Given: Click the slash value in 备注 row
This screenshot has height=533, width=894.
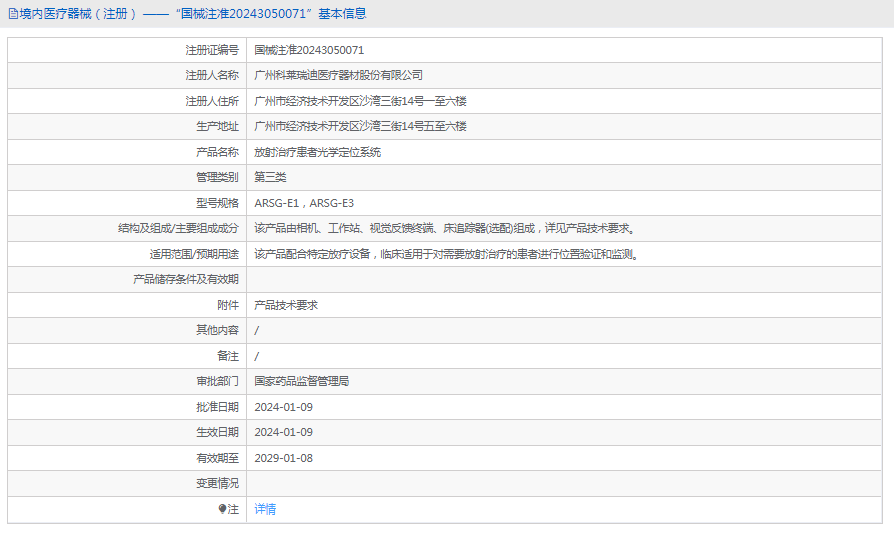Looking at the screenshot, I should pos(257,356).
